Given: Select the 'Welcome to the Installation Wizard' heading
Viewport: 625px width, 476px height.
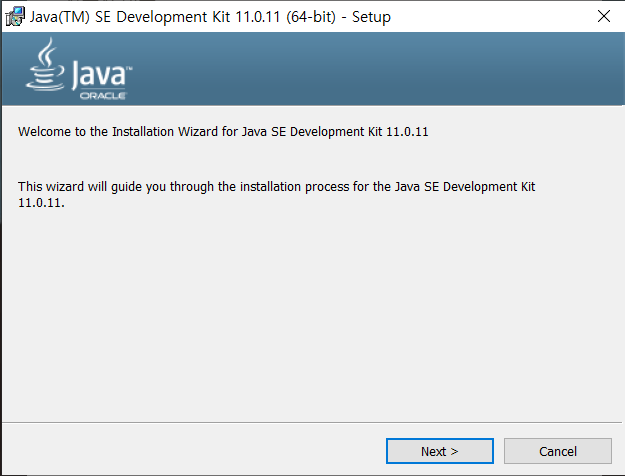Looking at the screenshot, I should (223, 132).
